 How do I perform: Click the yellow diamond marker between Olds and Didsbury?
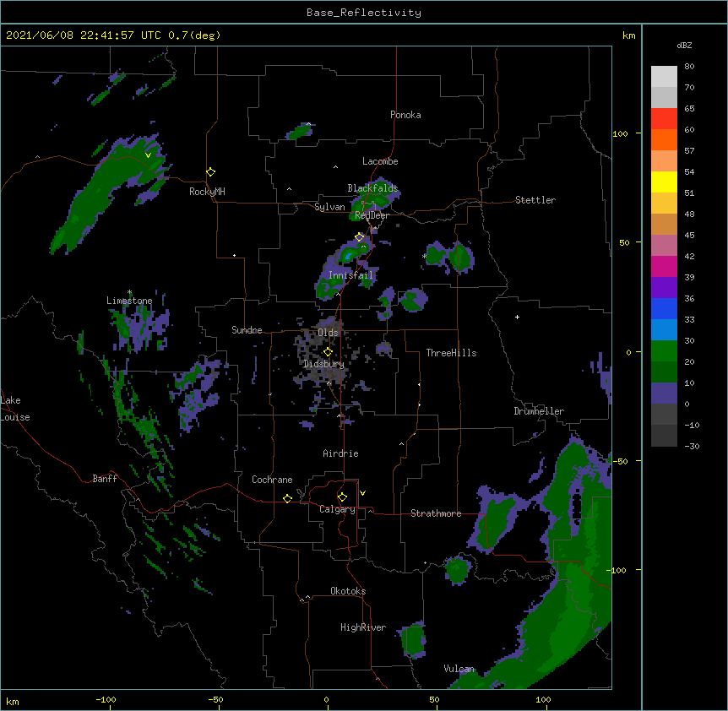[x=328, y=352]
